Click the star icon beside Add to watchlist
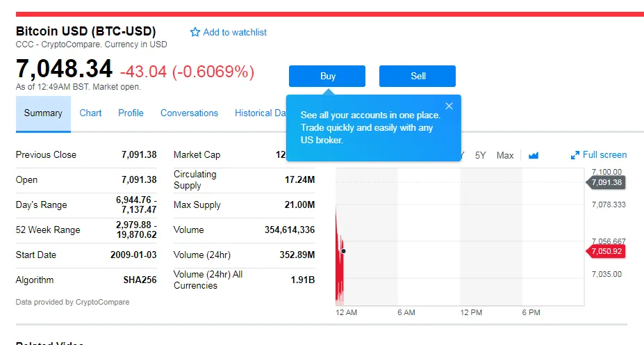The width and height of the screenshot is (644, 345). [195, 32]
